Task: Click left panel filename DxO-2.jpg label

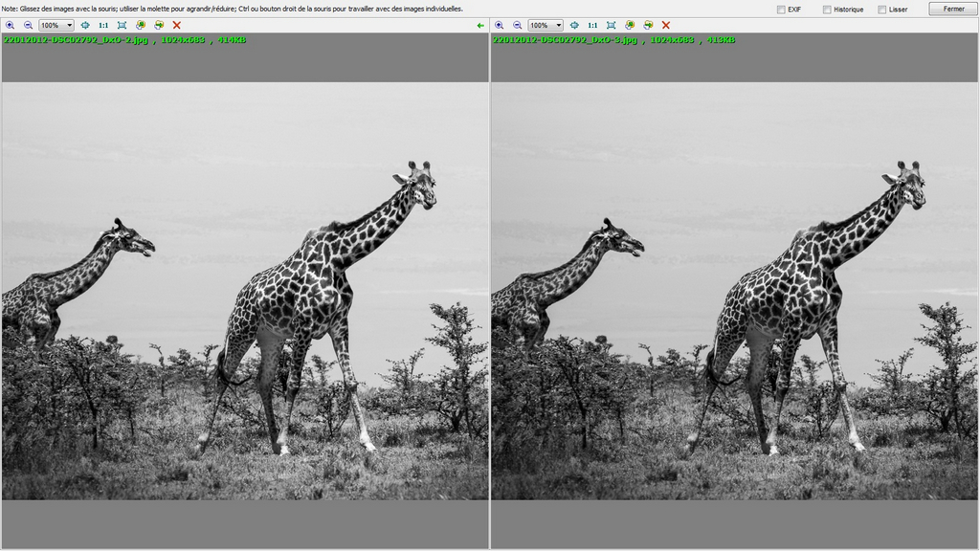Action: pyautogui.click(x=75, y=40)
